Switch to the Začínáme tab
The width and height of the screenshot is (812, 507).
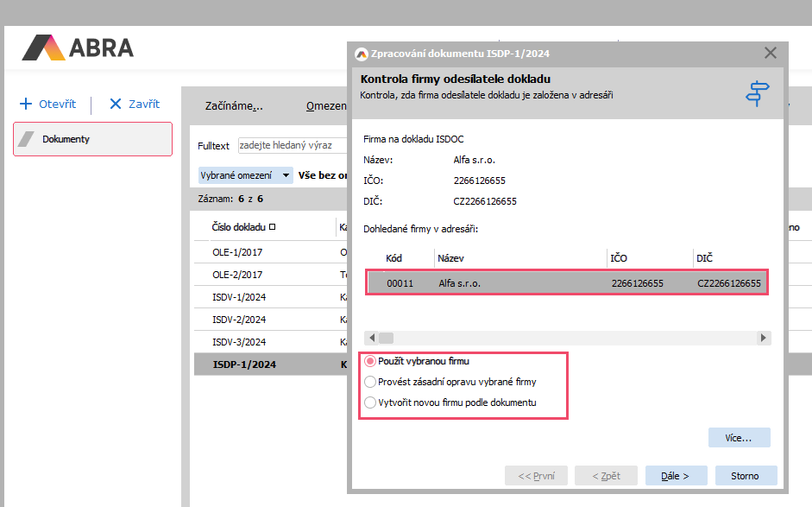pos(234,106)
